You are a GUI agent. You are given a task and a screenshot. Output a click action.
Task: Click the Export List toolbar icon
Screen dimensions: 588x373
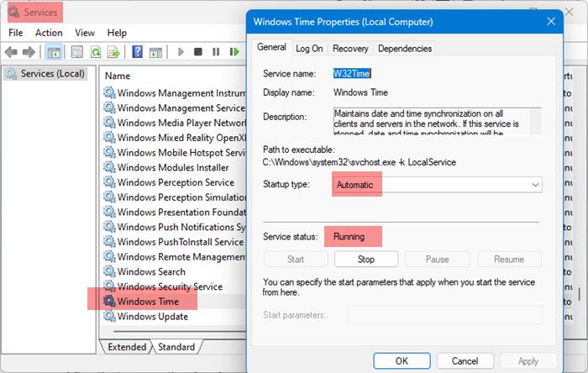(113, 52)
